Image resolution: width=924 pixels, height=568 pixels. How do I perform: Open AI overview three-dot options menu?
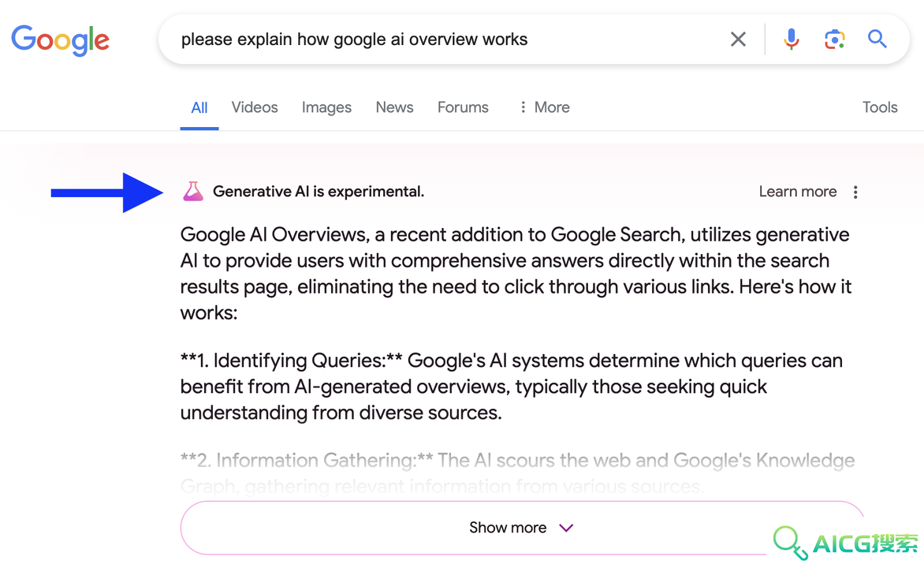click(855, 192)
